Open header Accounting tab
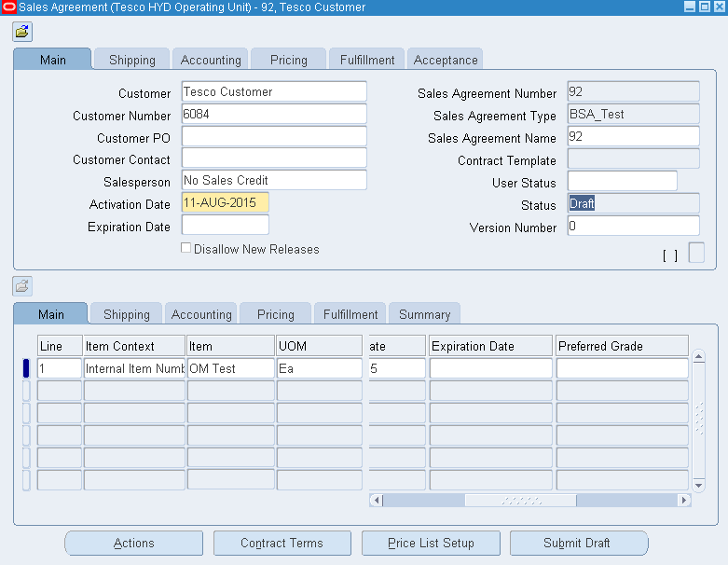This screenshot has width=728, height=565. tap(211, 60)
